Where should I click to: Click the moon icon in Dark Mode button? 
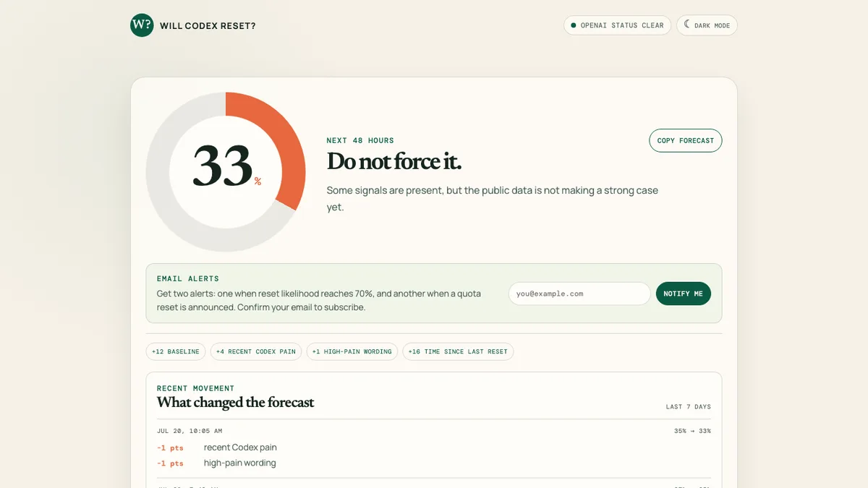coord(687,25)
